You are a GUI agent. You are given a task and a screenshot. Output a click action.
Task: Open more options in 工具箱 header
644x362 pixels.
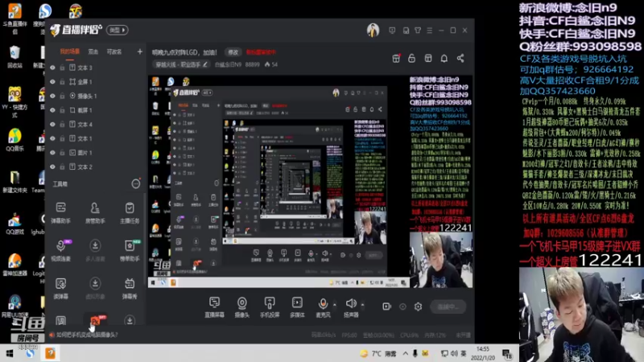136,184
